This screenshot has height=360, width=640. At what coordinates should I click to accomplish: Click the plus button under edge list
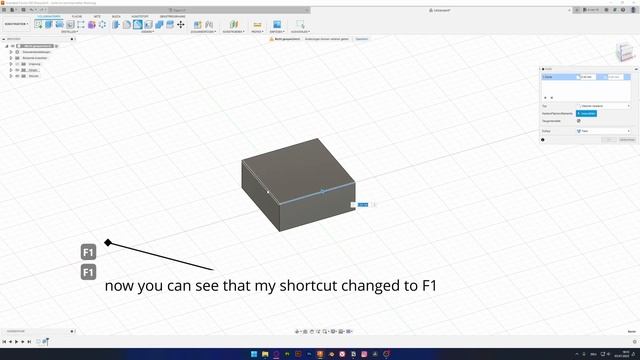(x=545, y=98)
